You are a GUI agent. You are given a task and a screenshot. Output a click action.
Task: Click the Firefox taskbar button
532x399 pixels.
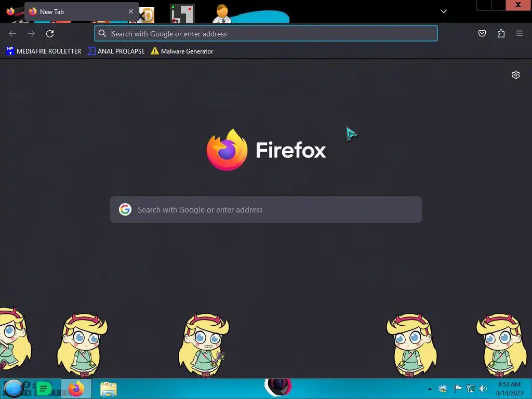tap(76, 389)
